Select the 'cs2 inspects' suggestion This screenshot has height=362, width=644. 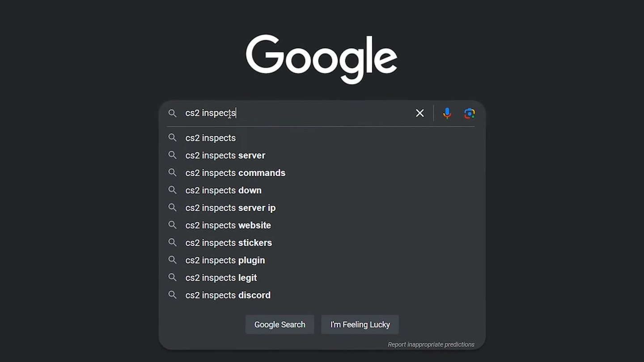pyautogui.click(x=322, y=138)
